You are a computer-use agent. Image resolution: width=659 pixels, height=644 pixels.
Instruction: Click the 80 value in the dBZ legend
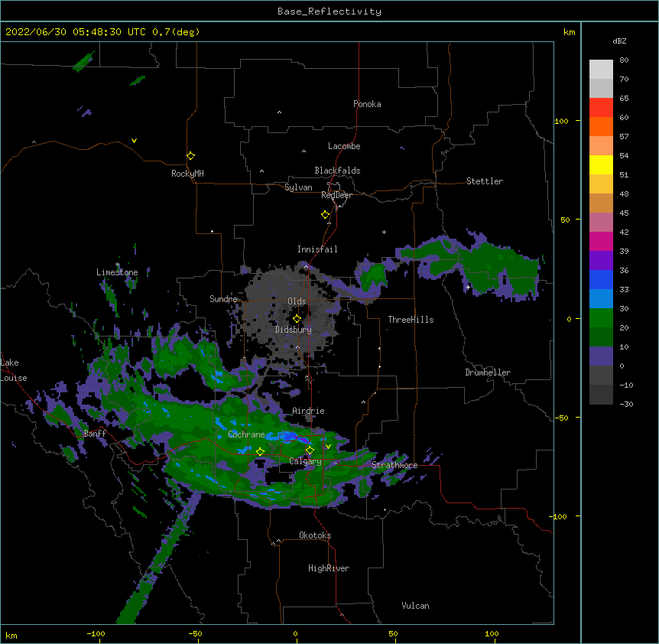pyautogui.click(x=624, y=60)
